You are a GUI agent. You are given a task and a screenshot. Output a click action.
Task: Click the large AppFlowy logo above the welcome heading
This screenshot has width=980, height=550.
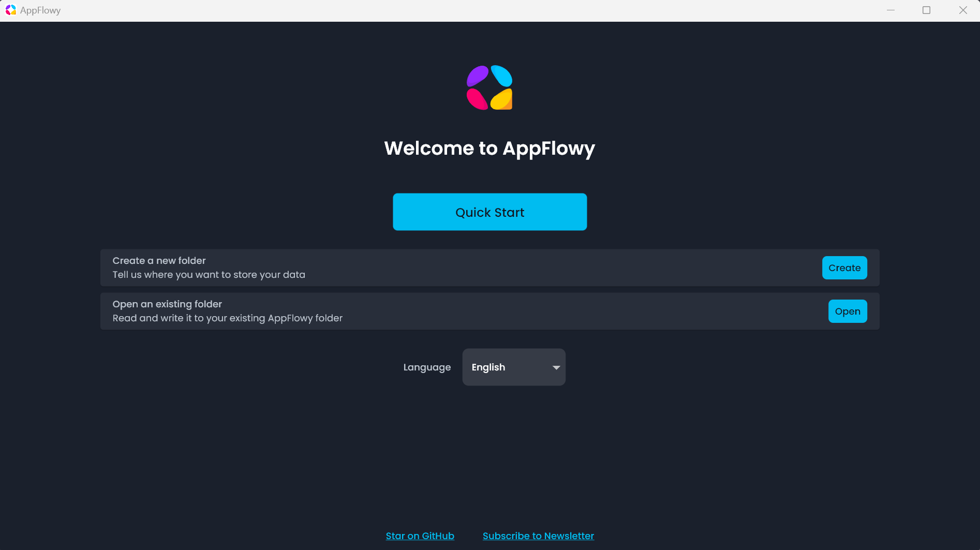coord(489,87)
